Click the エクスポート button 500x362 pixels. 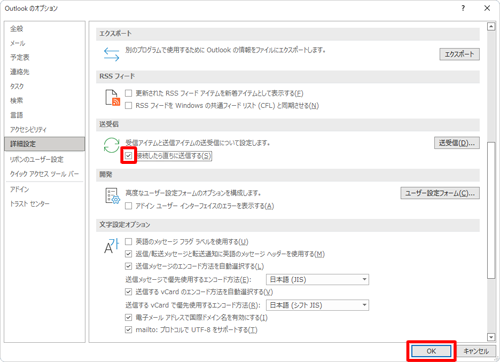(x=459, y=54)
